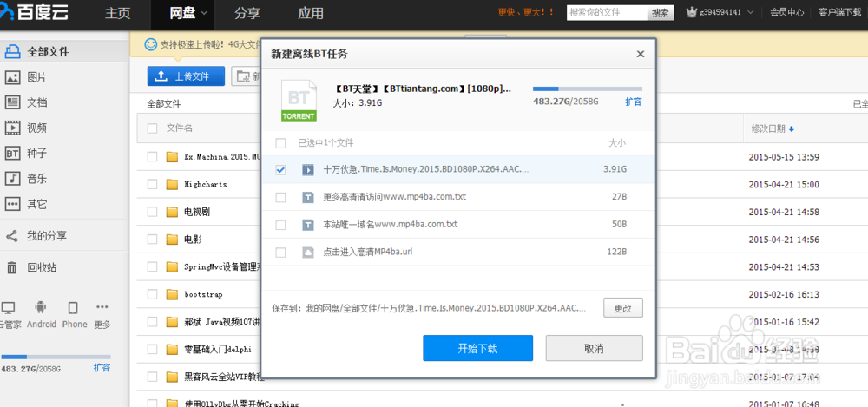
Task: Go to 应用 tab
Action: coord(311,13)
